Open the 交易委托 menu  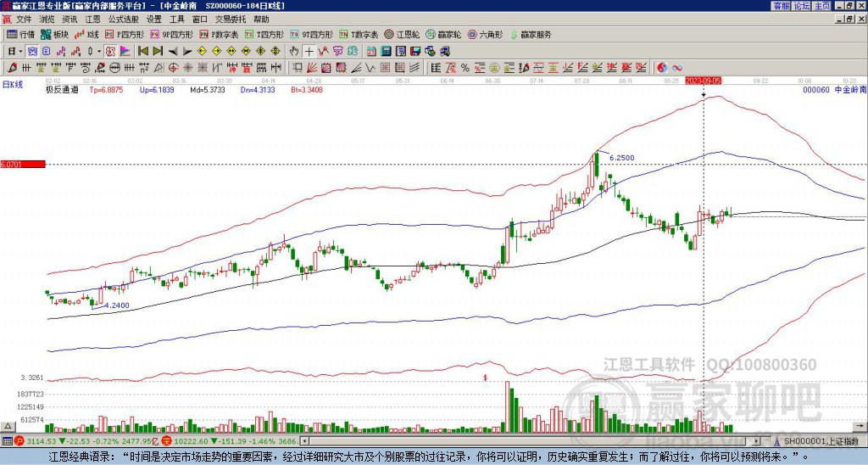[231, 20]
